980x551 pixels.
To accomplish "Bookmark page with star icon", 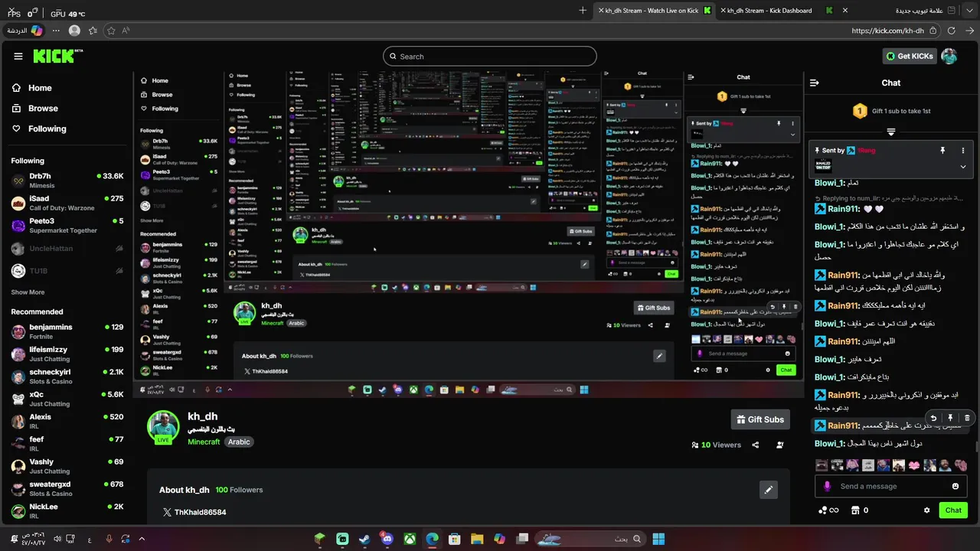I will pyautogui.click(x=111, y=31).
